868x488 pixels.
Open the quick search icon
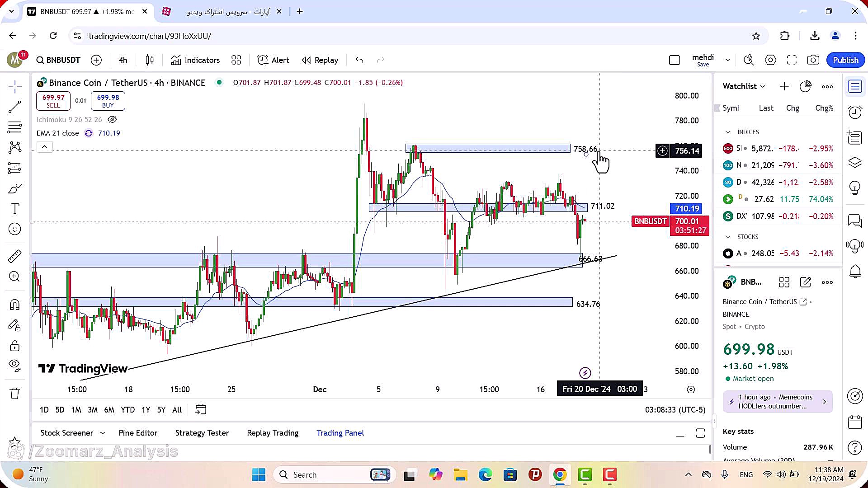coord(749,60)
